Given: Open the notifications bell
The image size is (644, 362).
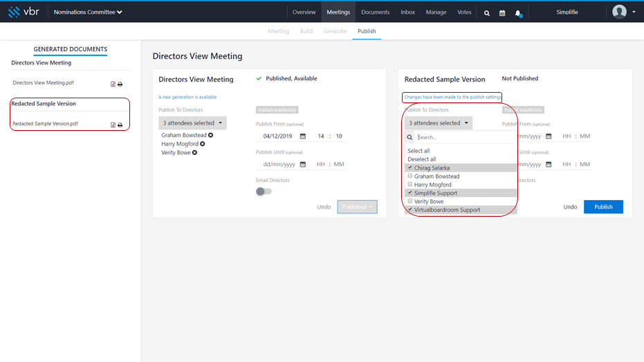Looking at the screenshot, I should (518, 13).
